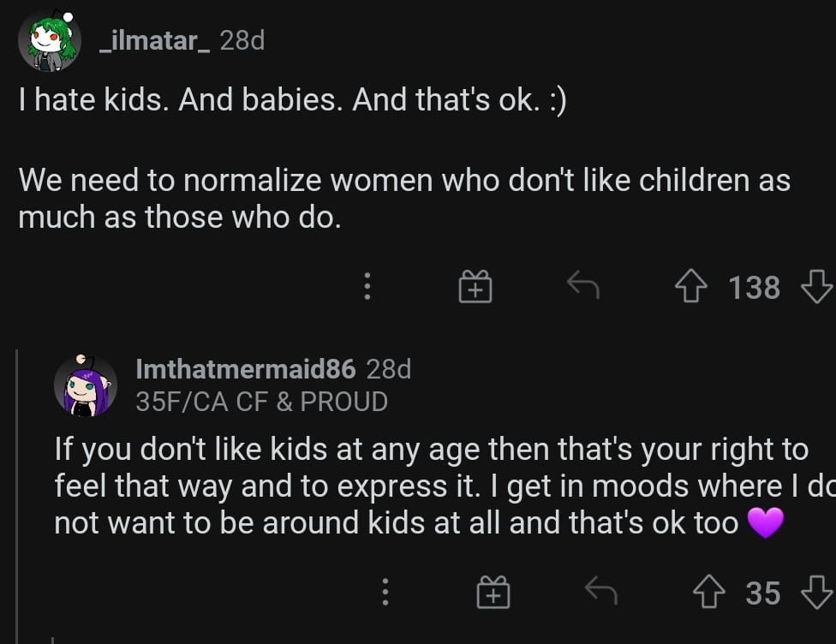Tap Imthatmermaid86's 28d timestamp

(389, 369)
